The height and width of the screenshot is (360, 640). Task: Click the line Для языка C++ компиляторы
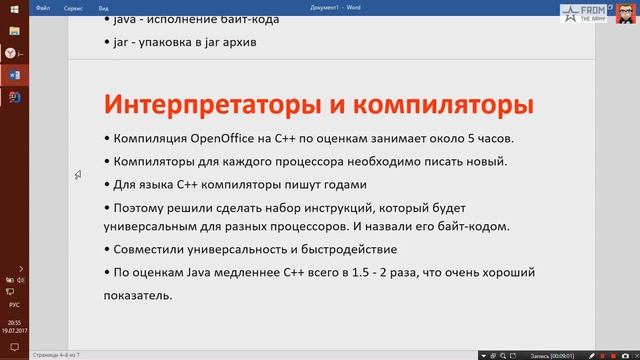click(x=235, y=184)
